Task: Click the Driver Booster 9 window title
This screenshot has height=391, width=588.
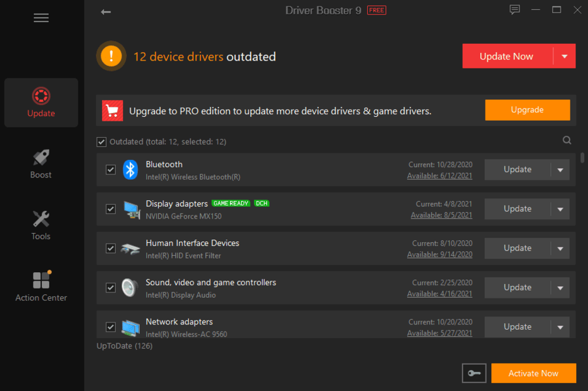Action: coord(323,10)
